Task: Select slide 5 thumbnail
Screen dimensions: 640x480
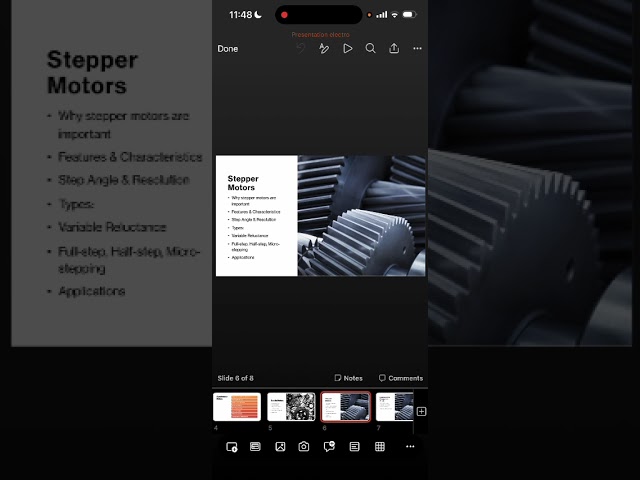Action: click(291, 407)
